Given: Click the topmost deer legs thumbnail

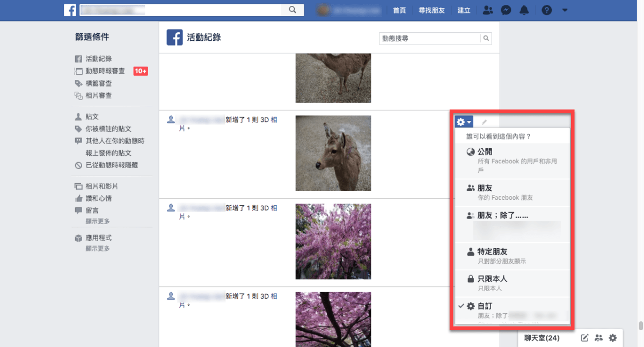Looking at the screenshot, I should [x=333, y=78].
